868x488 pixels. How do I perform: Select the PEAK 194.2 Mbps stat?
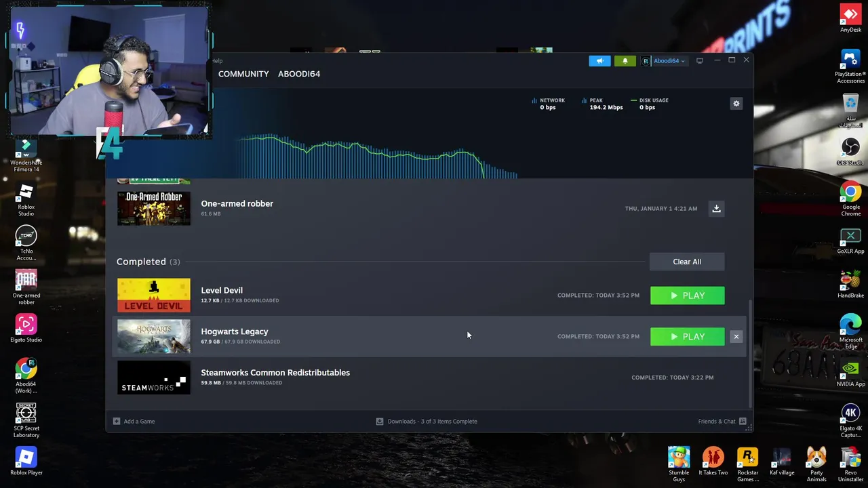(x=602, y=104)
